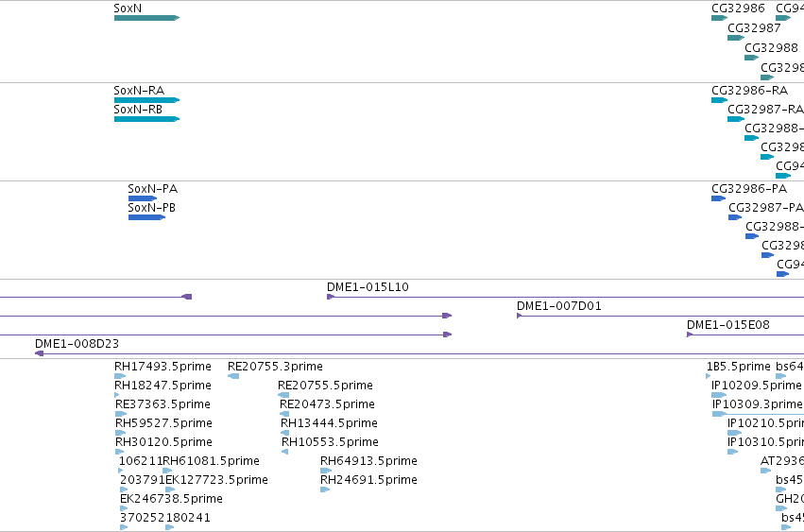Click the CG32988 gene label
Image resolution: width=804 pixels, height=532 pixels.
click(771, 47)
